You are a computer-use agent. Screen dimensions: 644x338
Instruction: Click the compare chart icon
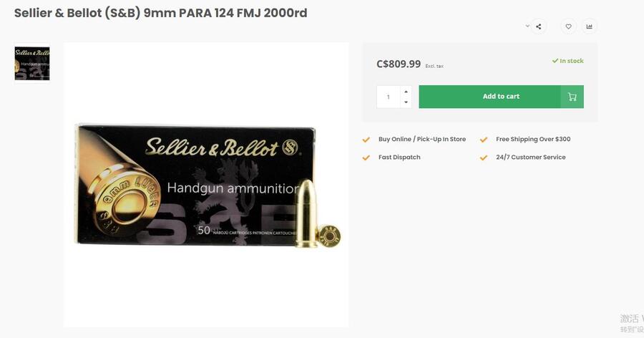[589, 26]
